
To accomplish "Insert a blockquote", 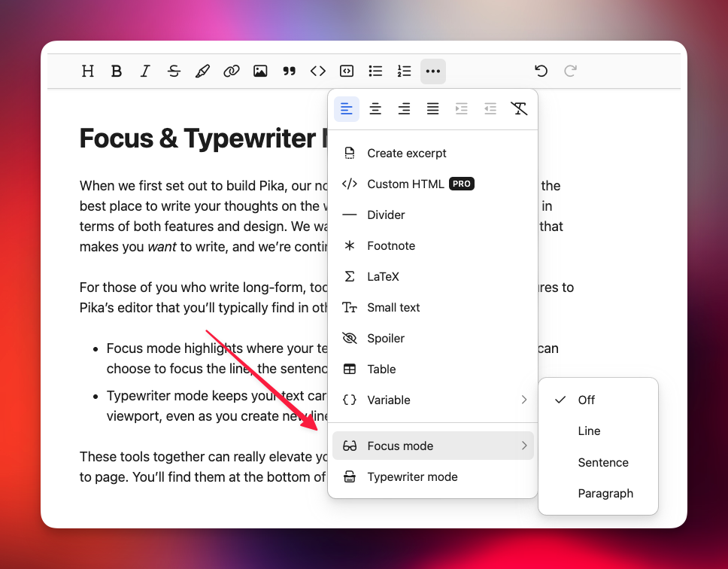I will [x=289, y=71].
